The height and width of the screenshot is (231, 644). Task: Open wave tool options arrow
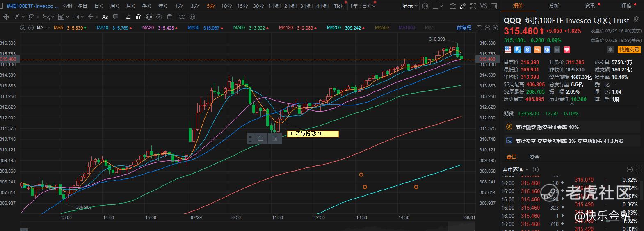click(x=53, y=17)
